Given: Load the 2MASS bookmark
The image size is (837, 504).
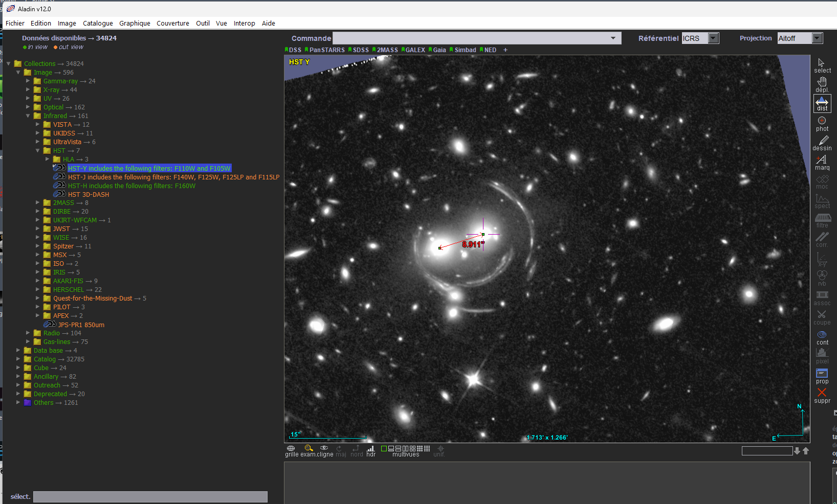Looking at the screenshot, I should [x=385, y=50].
